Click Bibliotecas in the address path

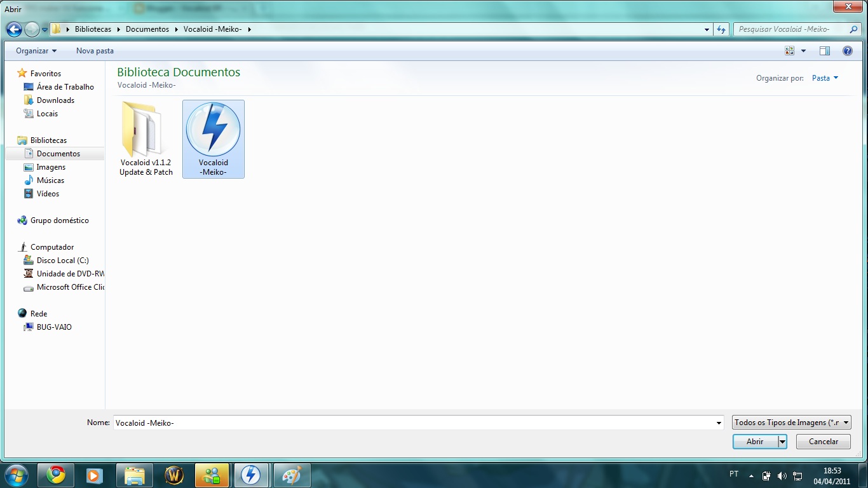(93, 29)
